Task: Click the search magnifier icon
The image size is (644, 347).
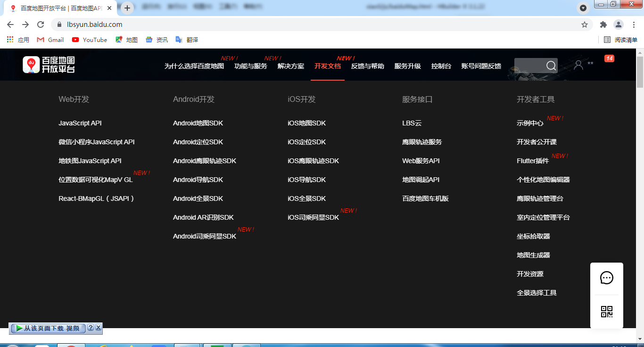Action: (551, 66)
